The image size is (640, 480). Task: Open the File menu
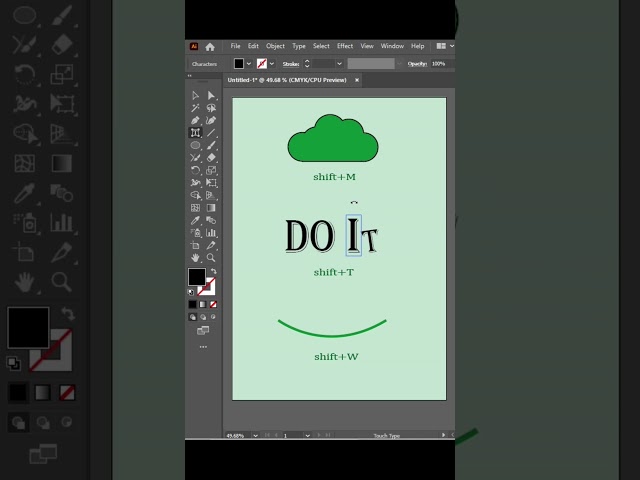click(x=236, y=46)
